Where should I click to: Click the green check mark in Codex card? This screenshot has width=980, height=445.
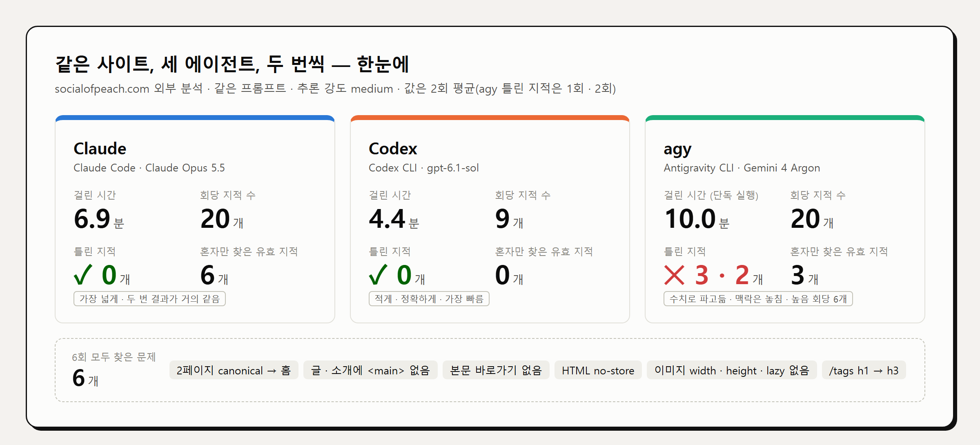378,275
